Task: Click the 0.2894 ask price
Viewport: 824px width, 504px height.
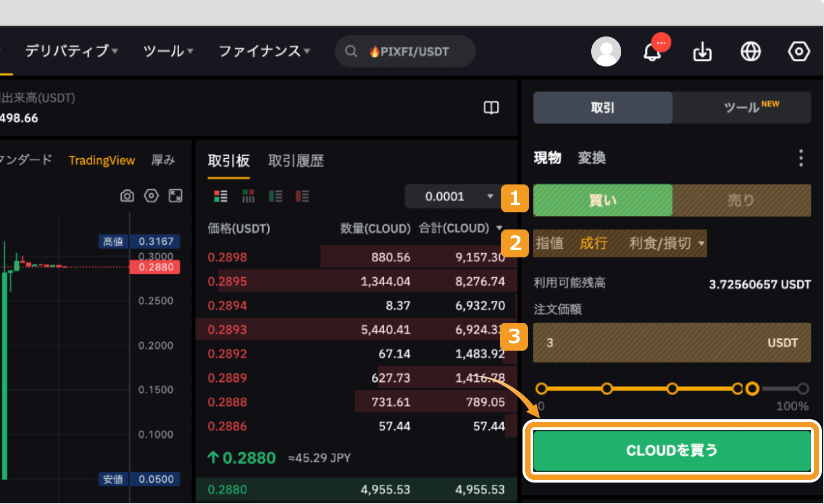Action: click(x=227, y=306)
